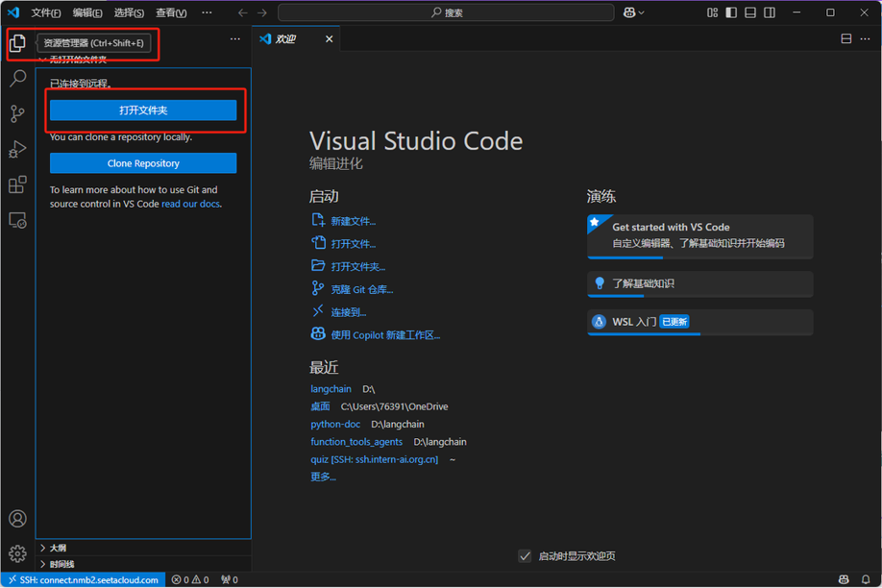This screenshot has width=882, height=588.
Task: Click 克隆 Git 仓库... link
Action: tap(361, 289)
